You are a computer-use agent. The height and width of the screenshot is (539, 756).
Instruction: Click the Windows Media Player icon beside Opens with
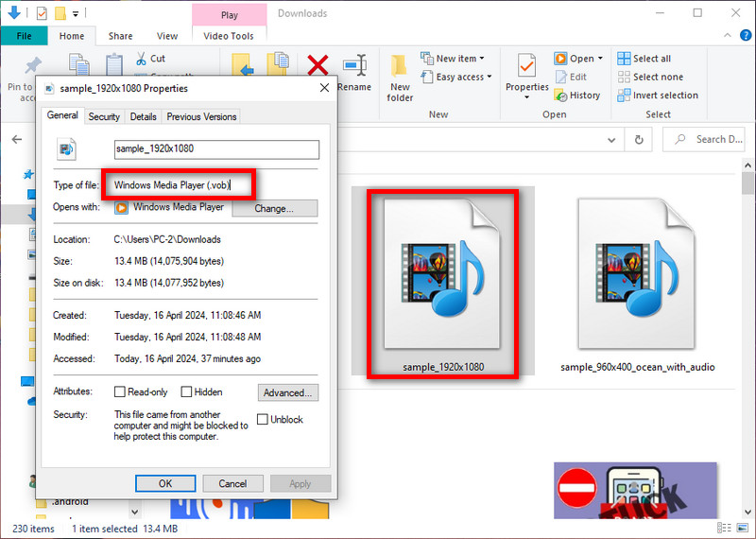122,207
